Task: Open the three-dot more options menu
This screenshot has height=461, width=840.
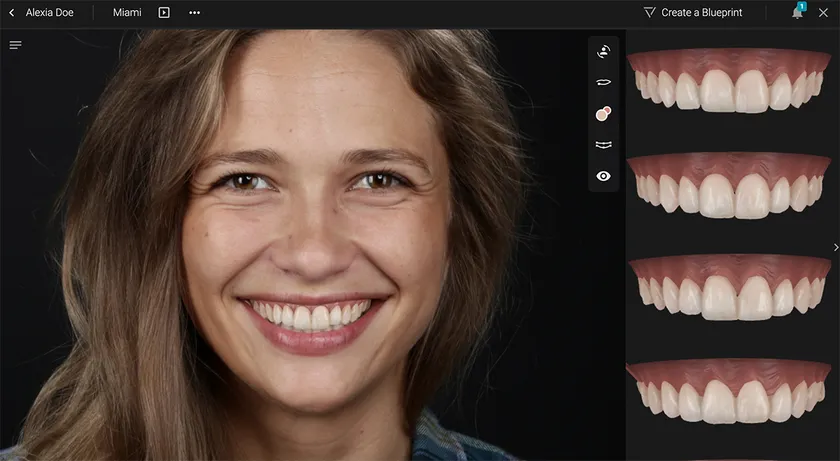Action: pyautogui.click(x=194, y=13)
